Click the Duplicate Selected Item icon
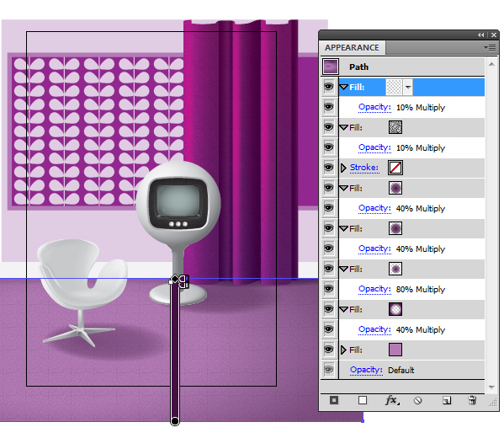 pos(447,400)
